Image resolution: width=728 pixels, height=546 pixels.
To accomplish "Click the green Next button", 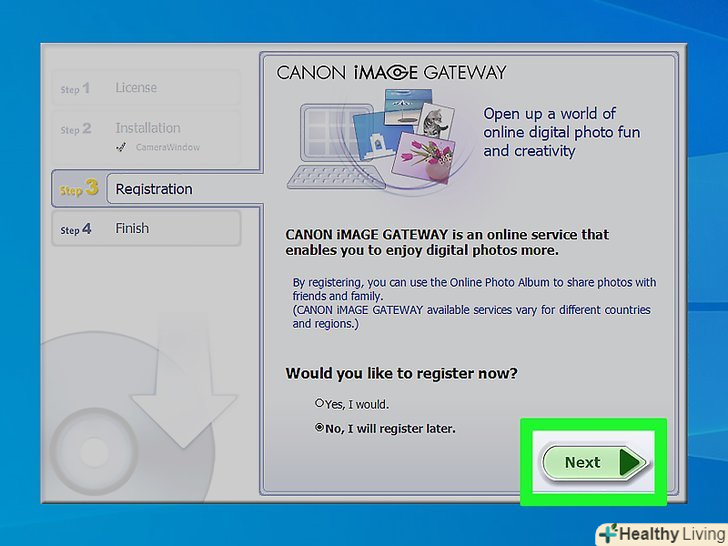I will [595, 462].
